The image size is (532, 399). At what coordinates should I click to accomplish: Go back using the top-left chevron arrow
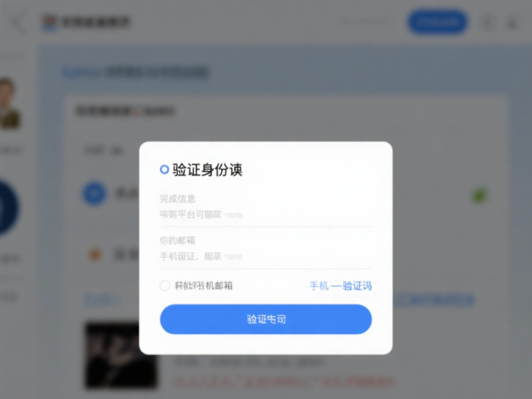click(19, 23)
